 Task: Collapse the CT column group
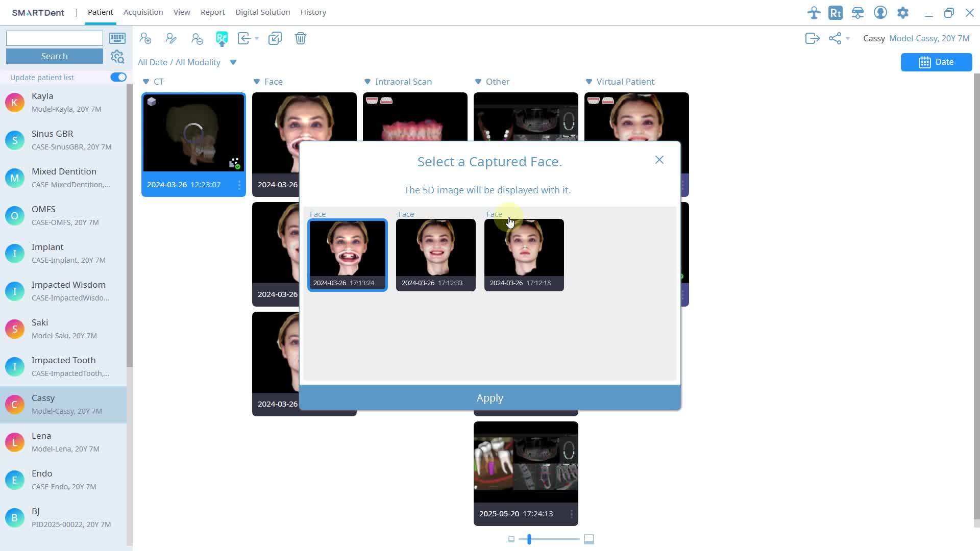[x=146, y=82]
